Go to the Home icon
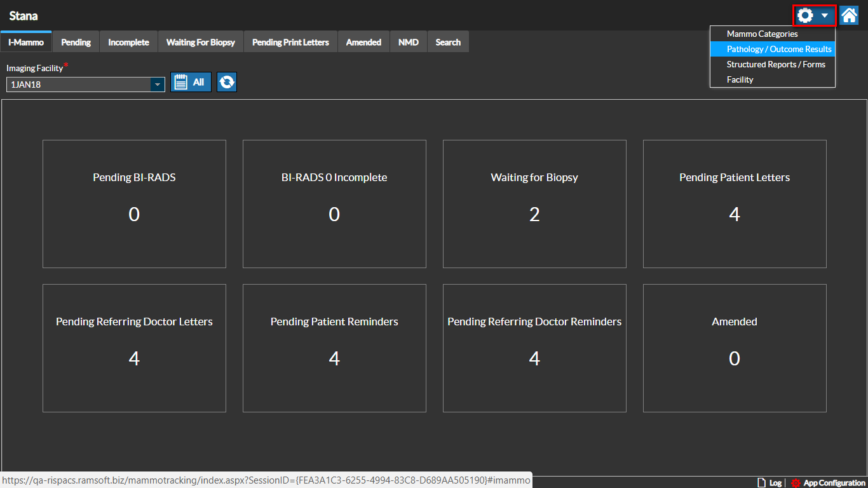Image resolution: width=868 pixels, height=488 pixels. pyautogui.click(x=849, y=15)
